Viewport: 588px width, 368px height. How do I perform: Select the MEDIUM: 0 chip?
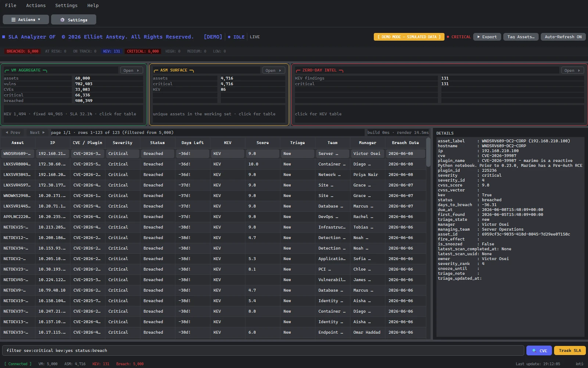pyautogui.click(x=197, y=52)
